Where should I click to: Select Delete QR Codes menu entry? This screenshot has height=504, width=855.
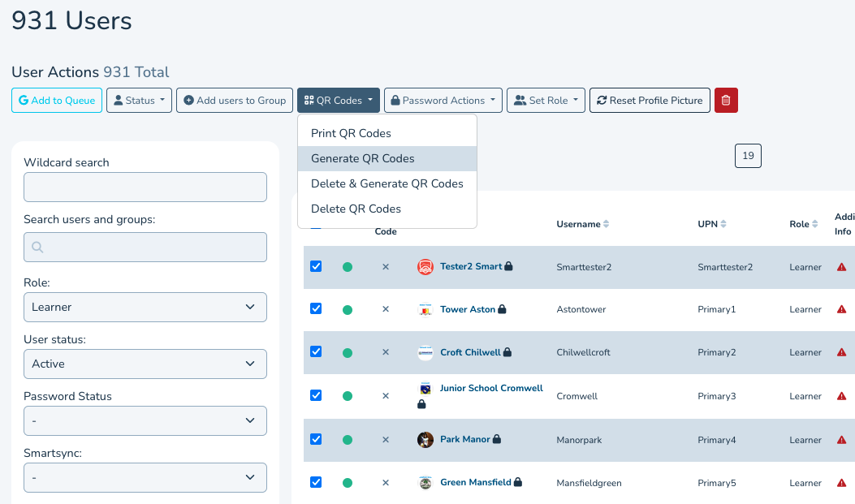[x=356, y=209]
